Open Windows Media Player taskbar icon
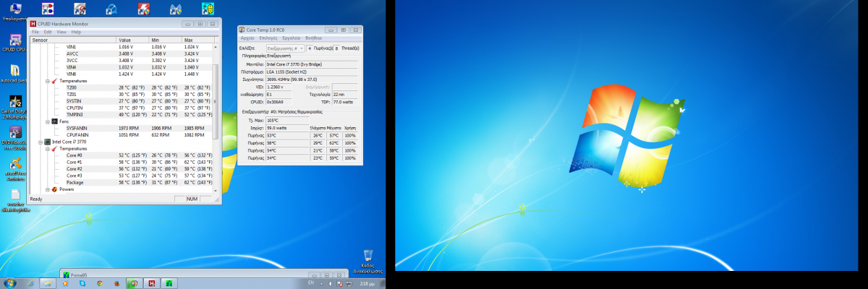The width and height of the screenshot is (868, 289). pyautogui.click(x=66, y=282)
